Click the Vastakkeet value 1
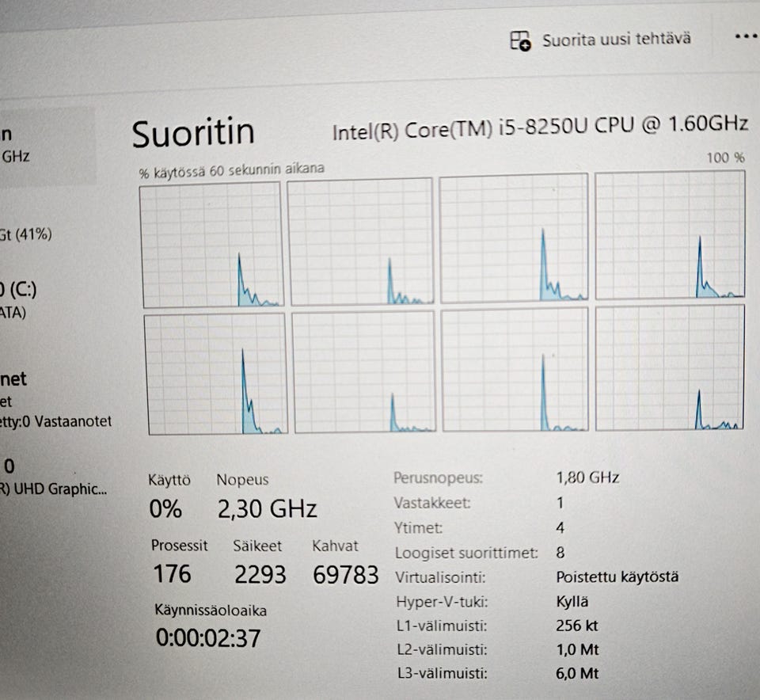 [560, 503]
